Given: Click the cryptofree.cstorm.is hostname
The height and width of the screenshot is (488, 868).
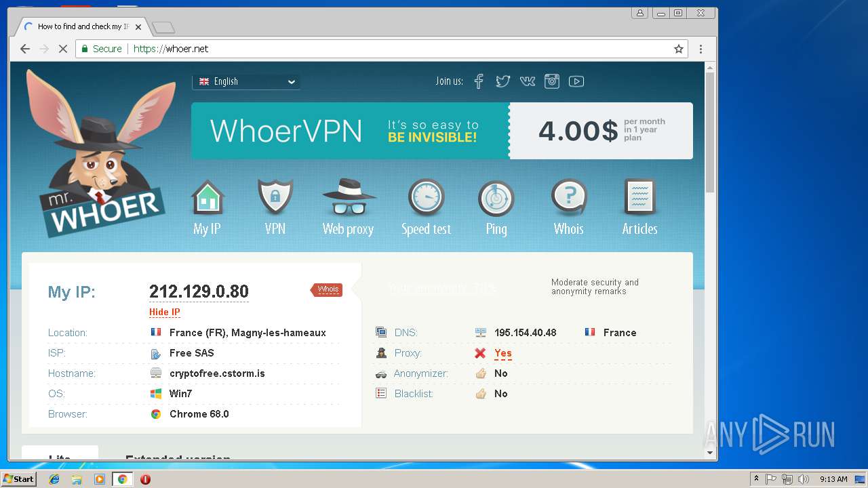Looking at the screenshot, I should click(217, 373).
